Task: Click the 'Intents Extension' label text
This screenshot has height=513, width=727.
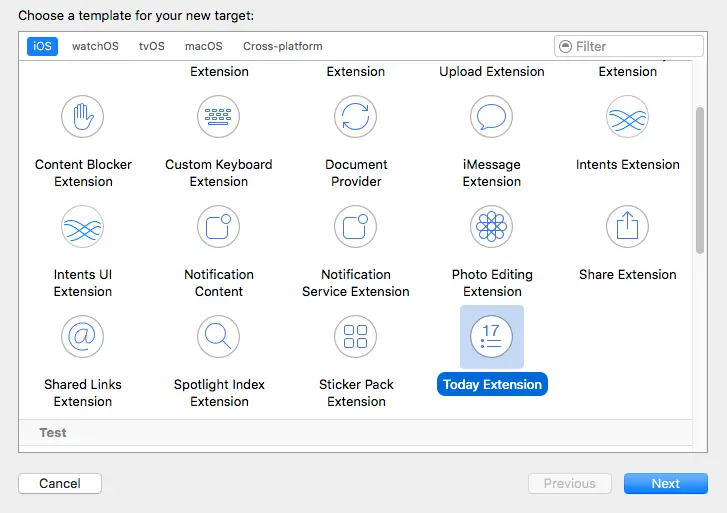Action: [627, 164]
